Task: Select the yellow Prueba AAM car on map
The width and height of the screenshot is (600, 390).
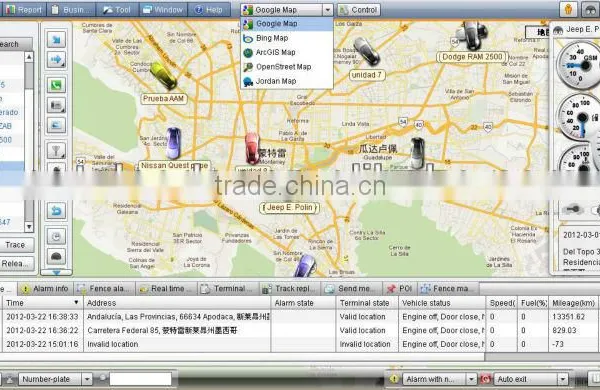Action: 163,76
